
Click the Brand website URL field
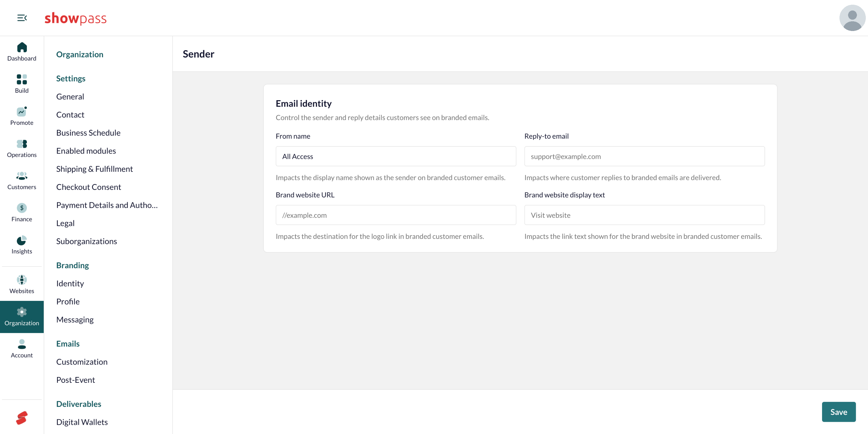[396, 215]
